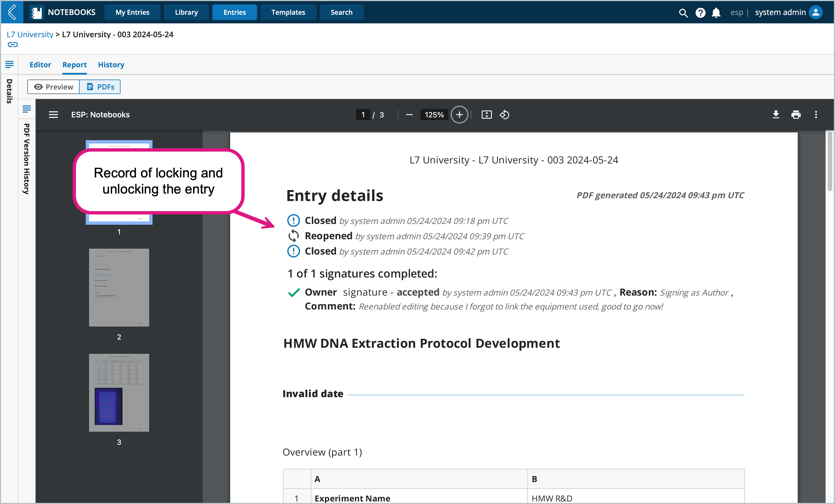Click the fit-to-page view icon

click(487, 114)
